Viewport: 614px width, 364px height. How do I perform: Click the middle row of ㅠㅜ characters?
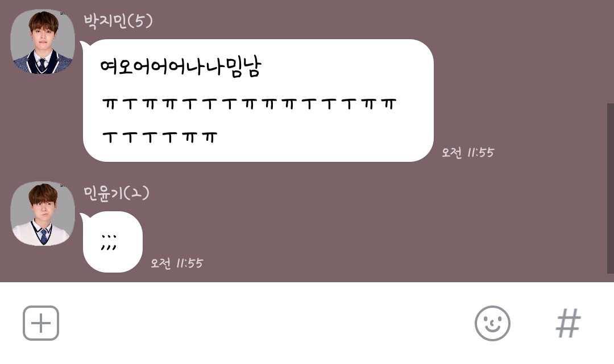(x=249, y=103)
